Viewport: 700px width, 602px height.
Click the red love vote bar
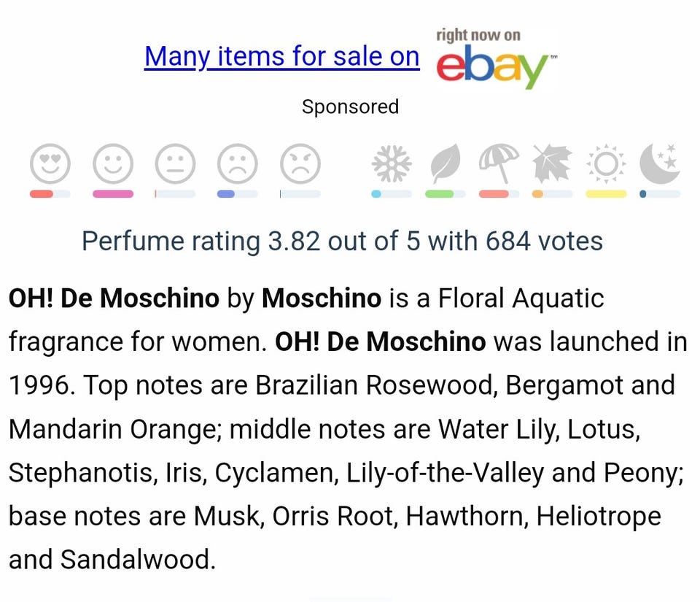[x=42, y=194]
